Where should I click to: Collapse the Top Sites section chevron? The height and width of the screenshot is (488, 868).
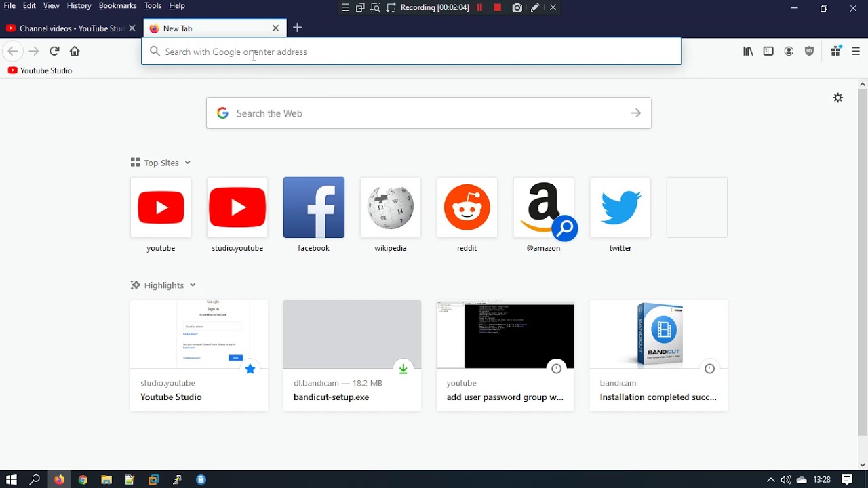[x=188, y=163]
